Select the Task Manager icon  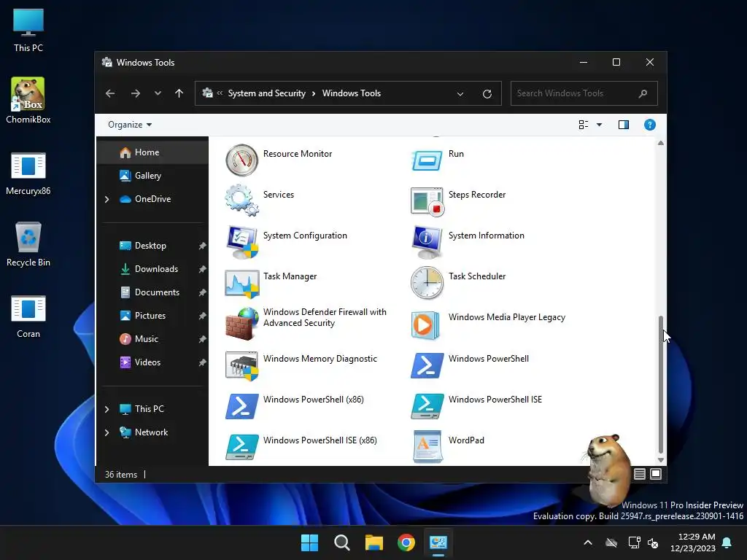tap(241, 283)
